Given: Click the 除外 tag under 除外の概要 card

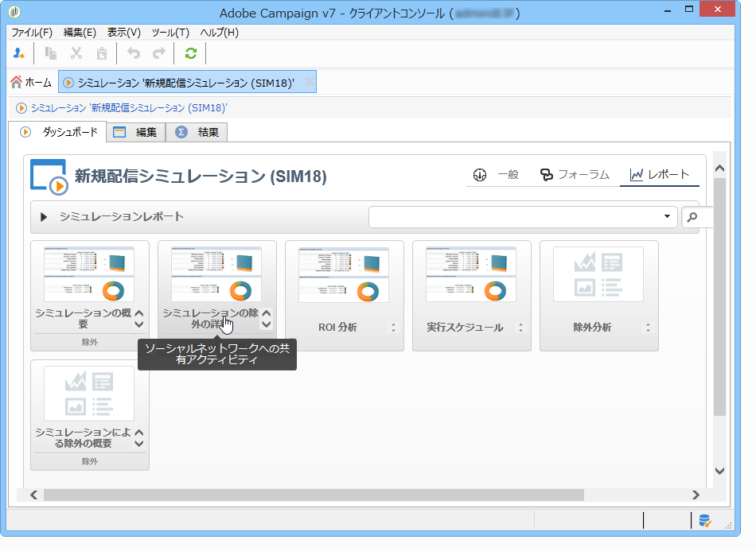Looking at the screenshot, I should (90, 461).
